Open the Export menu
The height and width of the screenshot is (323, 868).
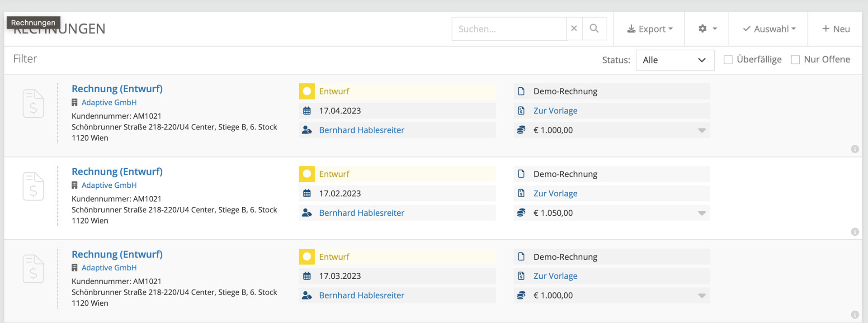pos(650,29)
